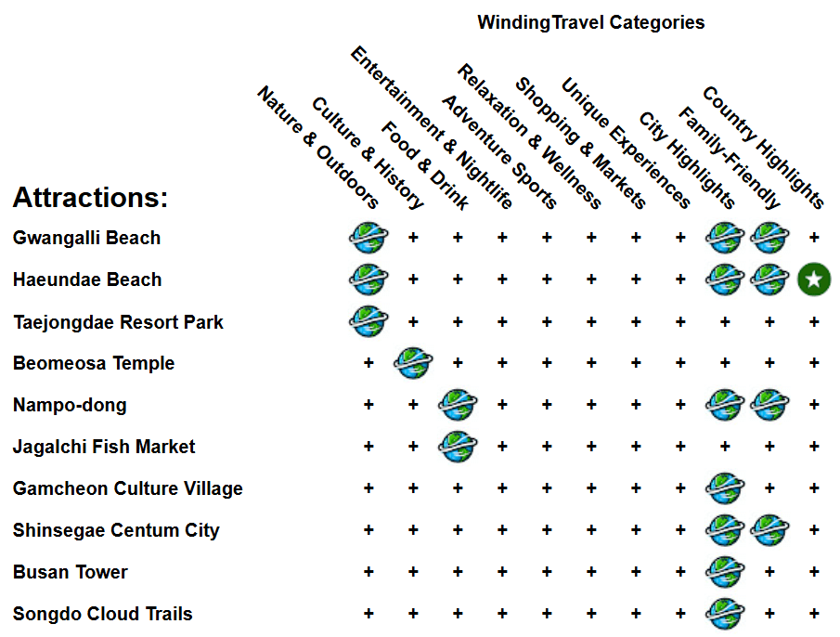840x637 pixels.
Task: Open the Gwangalli Beach attraction name
Action: click(x=86, y=238)
